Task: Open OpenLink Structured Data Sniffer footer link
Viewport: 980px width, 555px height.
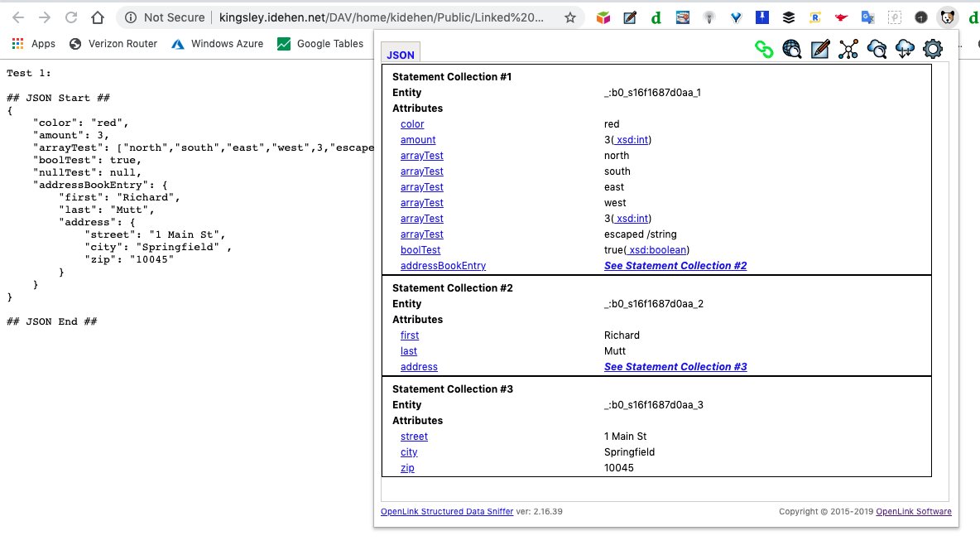Action: 447,511
